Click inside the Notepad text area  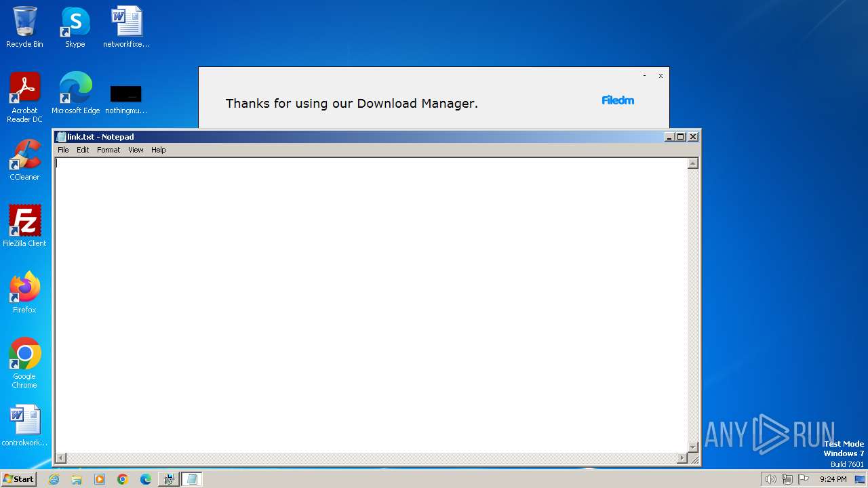[371, 305]
